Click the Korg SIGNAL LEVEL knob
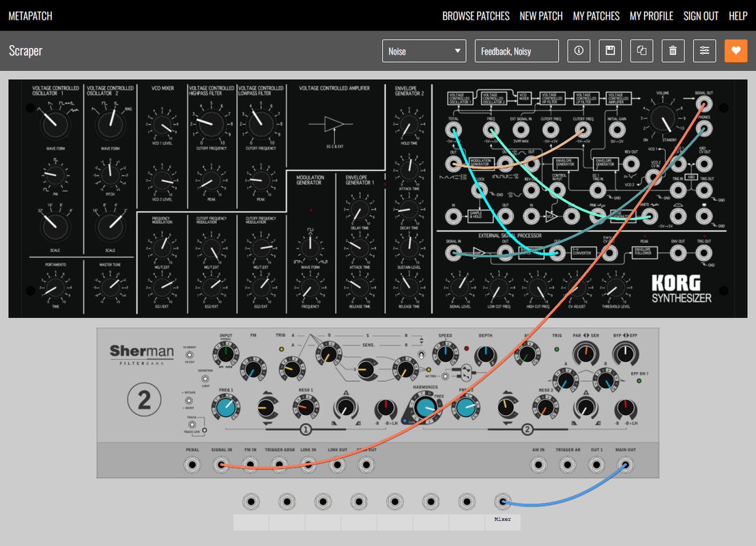756x546 pixels. [460, 287]
